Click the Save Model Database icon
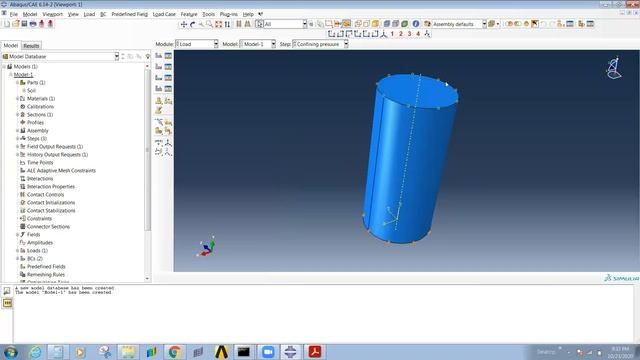The height and width of the screenshot is (360, 640). click(24, 24)
